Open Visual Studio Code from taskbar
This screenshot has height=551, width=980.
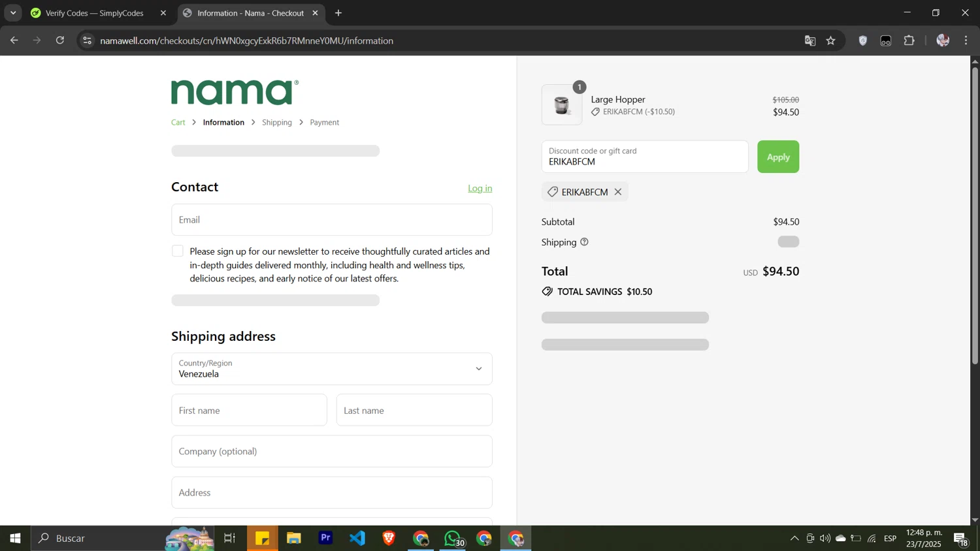[x=357, y=539]
